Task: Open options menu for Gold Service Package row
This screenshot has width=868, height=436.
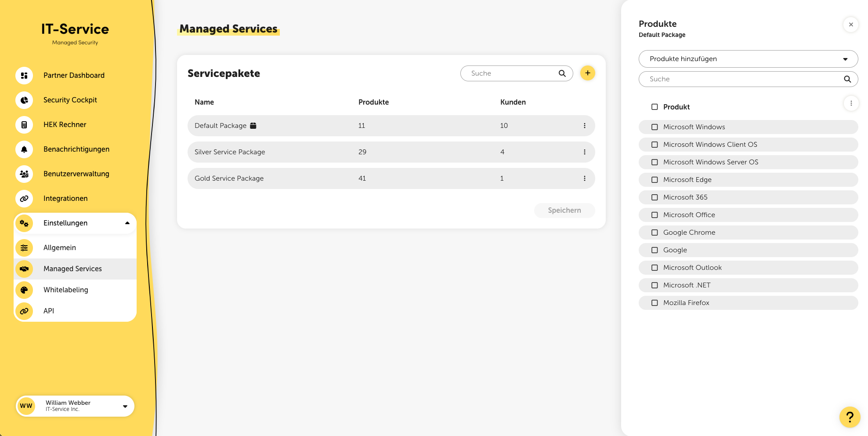Action: [585, 178]
